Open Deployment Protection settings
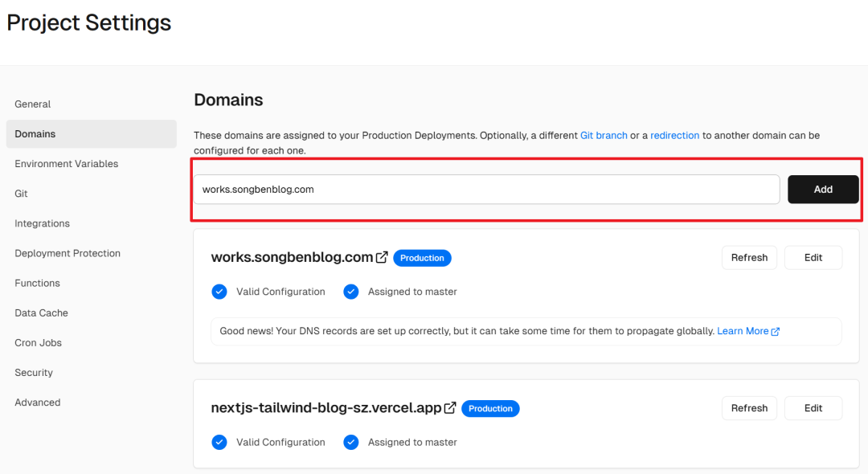 pyautogui.click(x=68, y=253)
